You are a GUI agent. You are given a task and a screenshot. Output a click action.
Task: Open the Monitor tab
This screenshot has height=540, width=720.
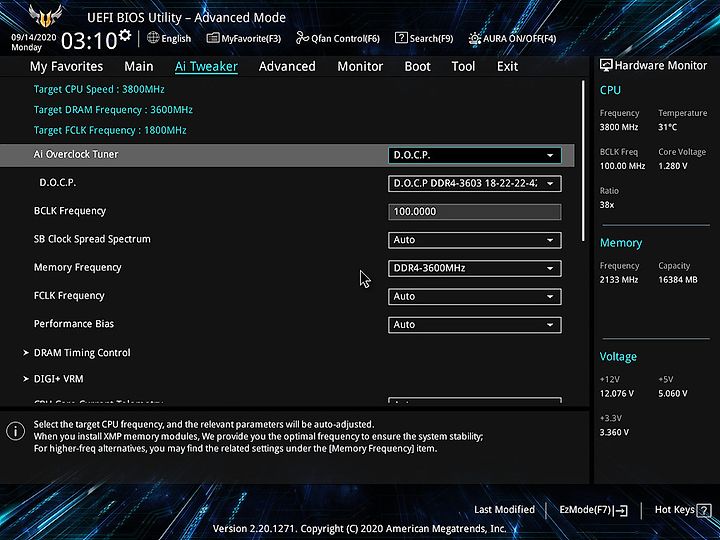(x=360, y=67)
